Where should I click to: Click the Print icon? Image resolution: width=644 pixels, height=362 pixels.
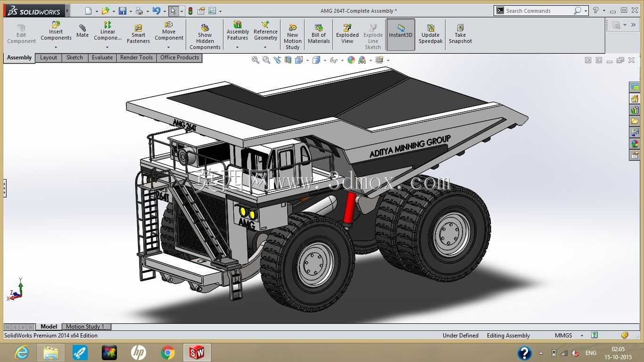(139, 11)
